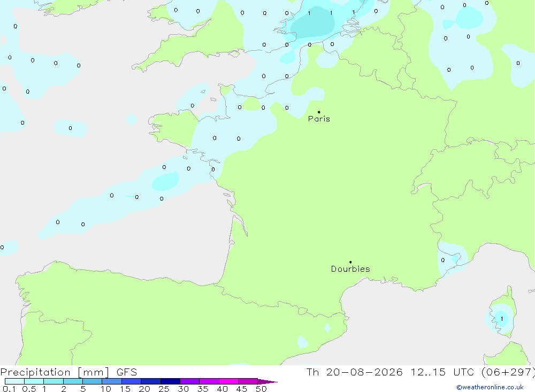Click the '10' legend scale label
This screenshot has width=535, height=392.
point(106,389)
